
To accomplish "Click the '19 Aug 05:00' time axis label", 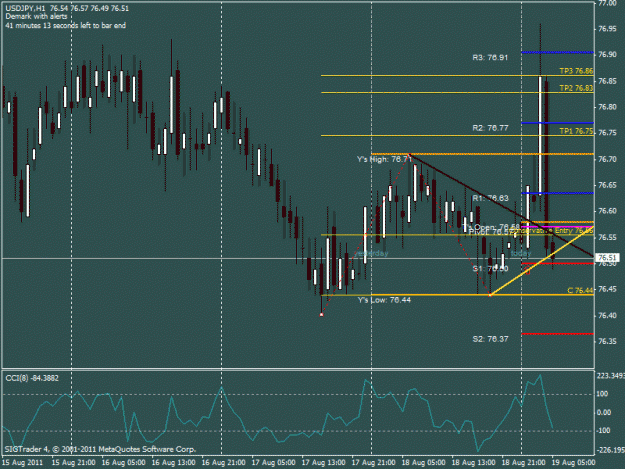I will click(574, 463).
